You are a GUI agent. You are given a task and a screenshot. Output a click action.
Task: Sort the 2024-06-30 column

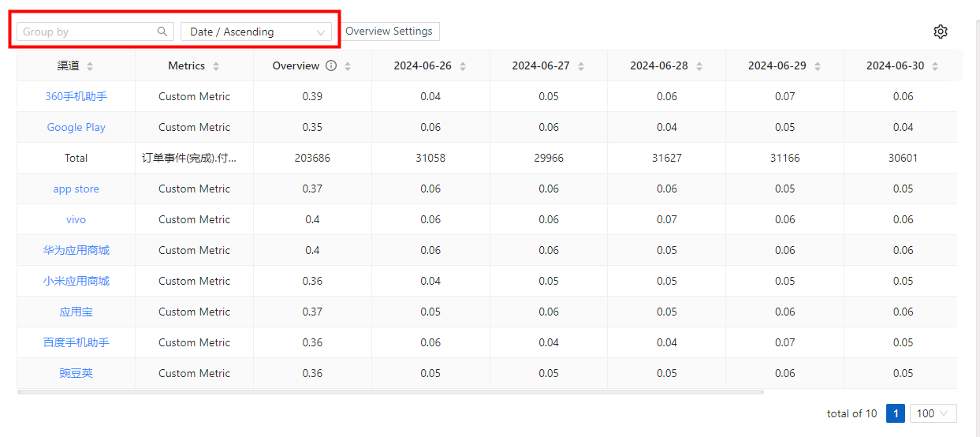[935, 66]
